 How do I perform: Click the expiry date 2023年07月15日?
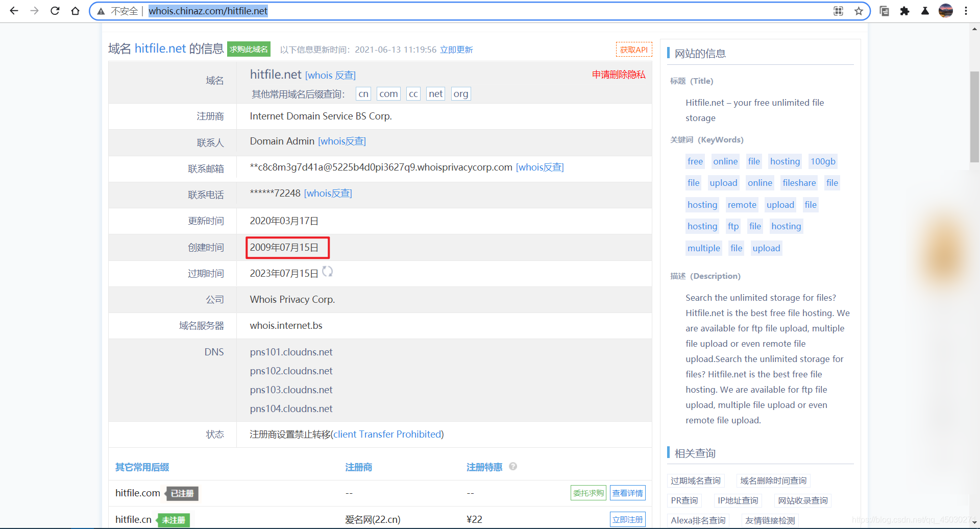pyautogui.click(x=284, y=273)
